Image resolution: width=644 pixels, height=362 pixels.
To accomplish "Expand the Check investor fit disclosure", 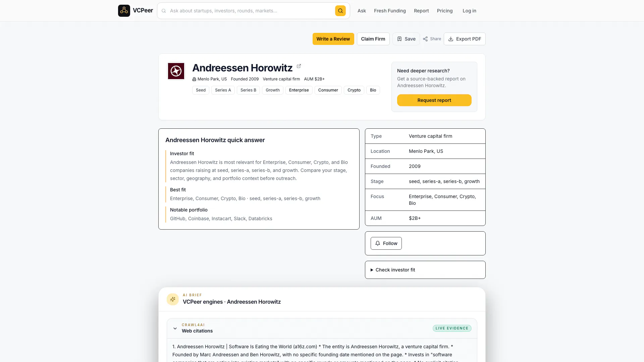I will 392,270.
